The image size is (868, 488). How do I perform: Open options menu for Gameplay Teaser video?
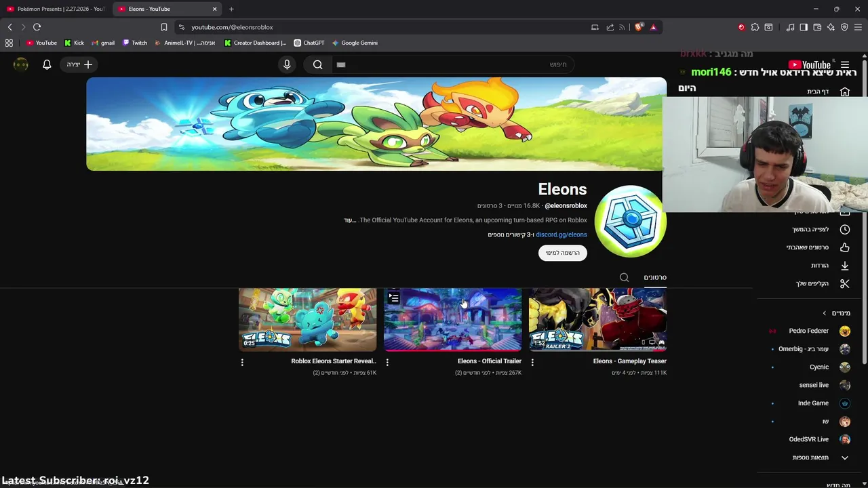[532, 363]
